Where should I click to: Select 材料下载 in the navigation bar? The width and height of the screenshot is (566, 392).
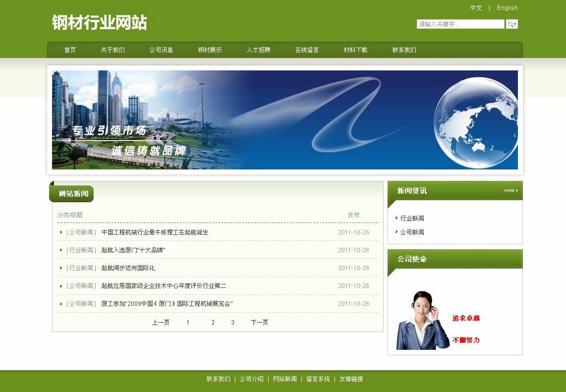355,50
